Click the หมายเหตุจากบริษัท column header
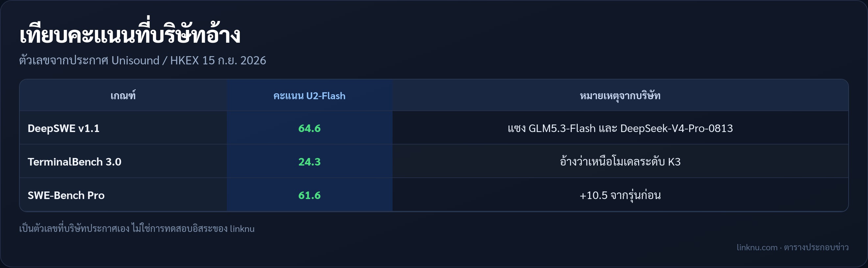Image resolution: width=868 pixels, height=268 pixels. click(x=620, y=96)
